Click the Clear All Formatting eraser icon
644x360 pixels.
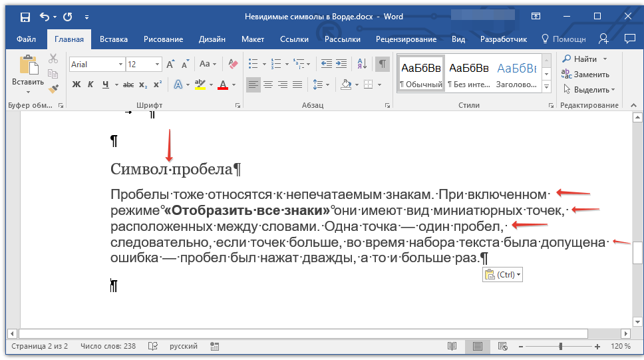(x=232, y=64)
